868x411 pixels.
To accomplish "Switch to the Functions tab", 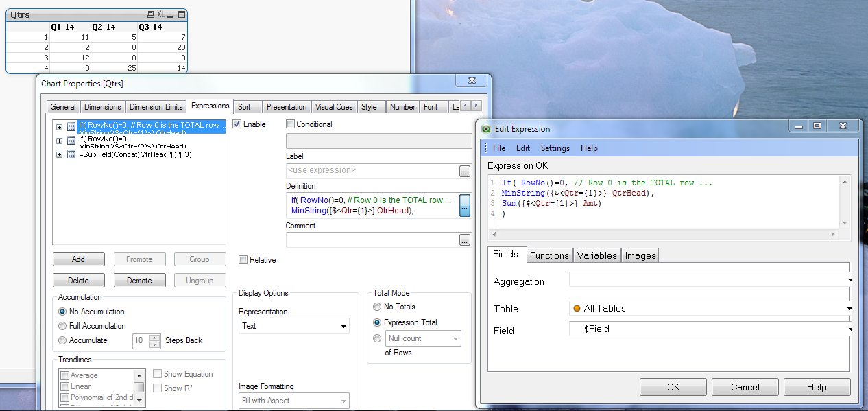I will coord(550,255).
